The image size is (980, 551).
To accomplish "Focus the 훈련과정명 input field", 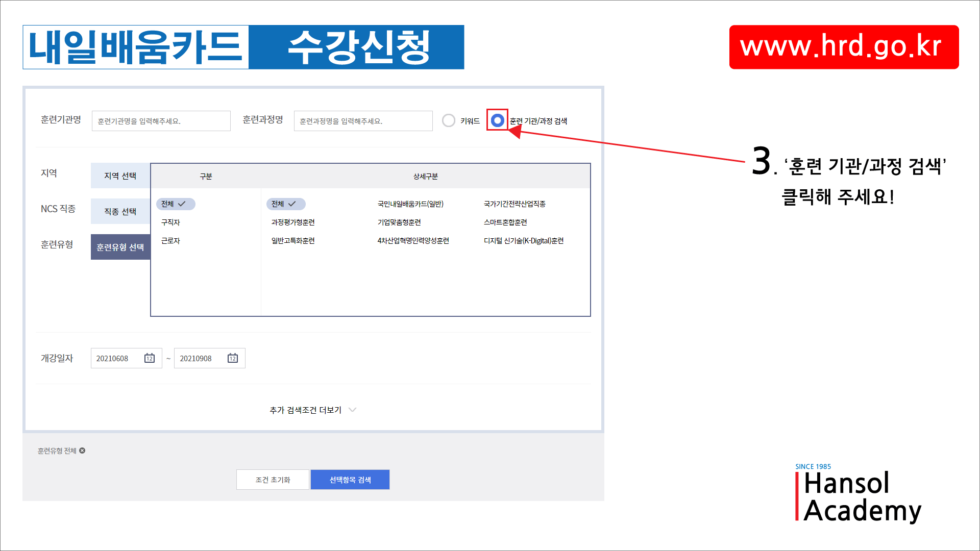I will pos(363,121).
